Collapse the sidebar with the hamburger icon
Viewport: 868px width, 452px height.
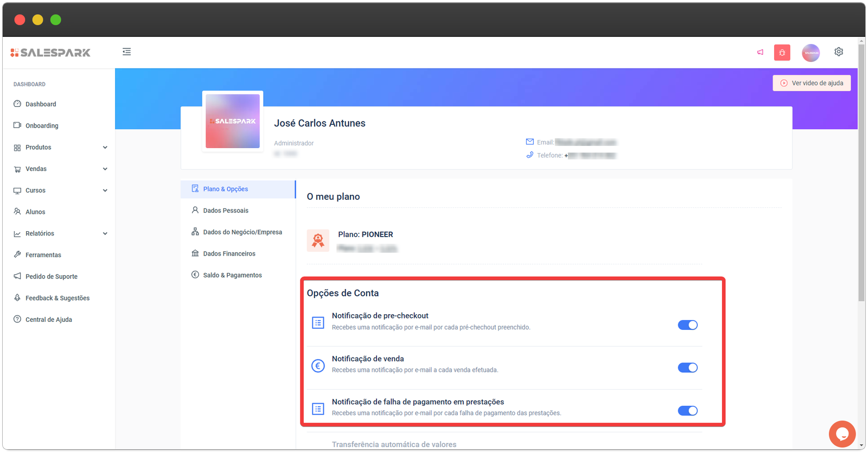click(126, 52)
